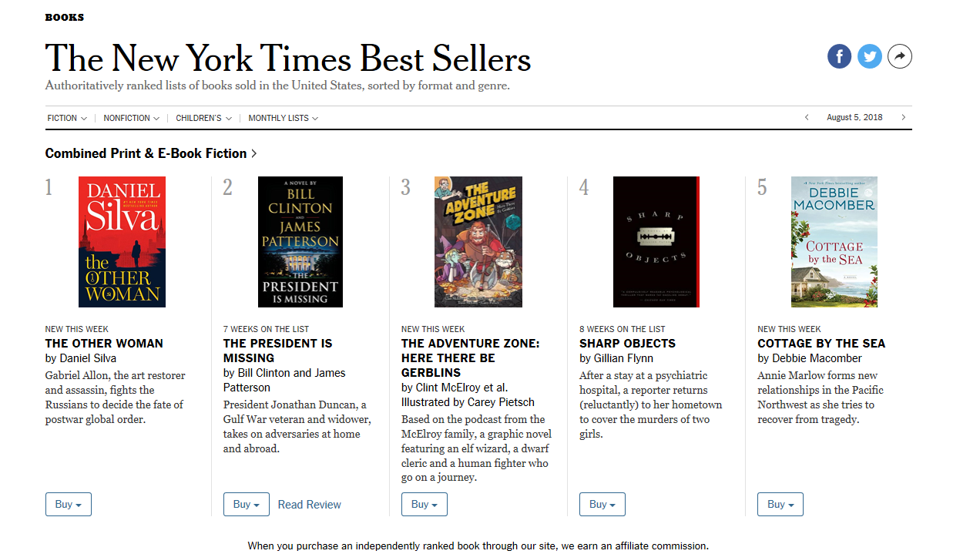Click the Books section label
Screen dimensions: 980x554
pyautogui.click(x=65, y=17)
